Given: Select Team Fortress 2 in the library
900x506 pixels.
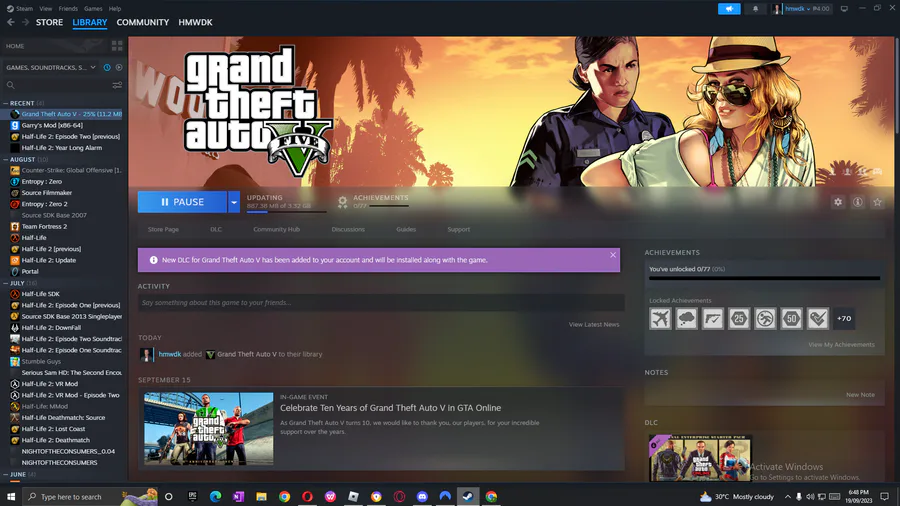Looking at the screenshot, I should click(x=44, y=227).
